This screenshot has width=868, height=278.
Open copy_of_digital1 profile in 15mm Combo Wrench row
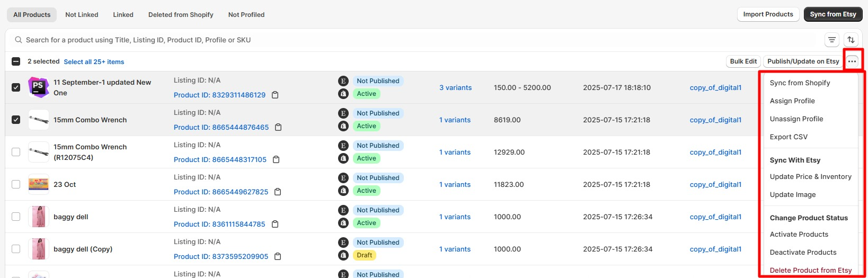pos(715,120)
